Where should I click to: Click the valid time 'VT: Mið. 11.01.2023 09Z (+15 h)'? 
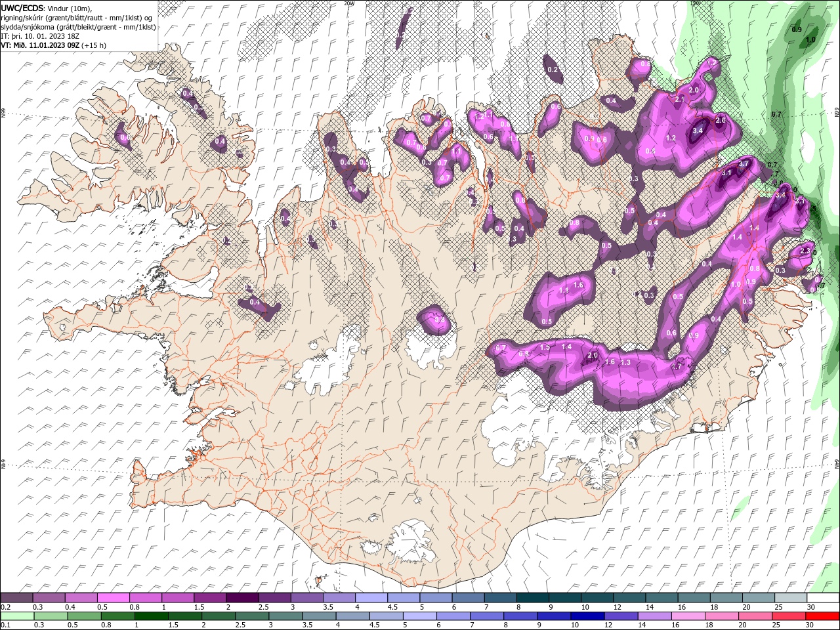[x=54, y=45]
